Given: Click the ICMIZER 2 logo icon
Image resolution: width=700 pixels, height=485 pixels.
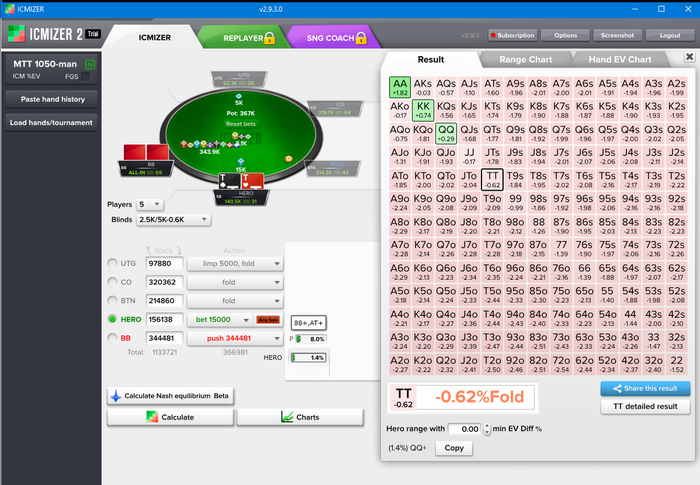Looking at the screenshot, I should click(x=17, y=34).
